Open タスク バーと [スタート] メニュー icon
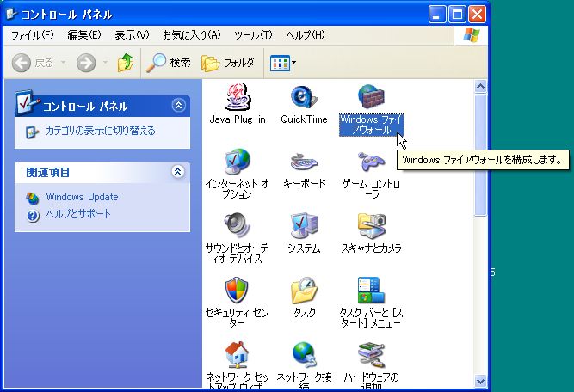Viewport: 574px width, 392px height. click(x=371, y=290)
